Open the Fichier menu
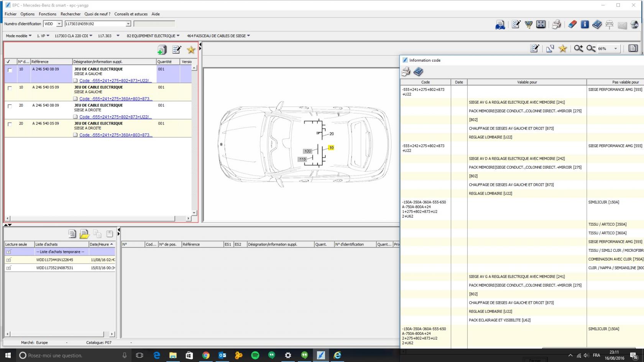 10,14
